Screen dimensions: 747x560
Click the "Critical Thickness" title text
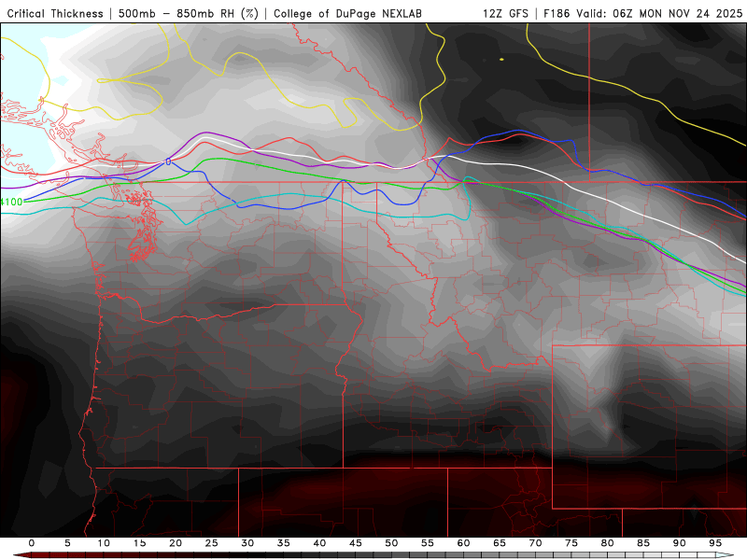point(55,13)
